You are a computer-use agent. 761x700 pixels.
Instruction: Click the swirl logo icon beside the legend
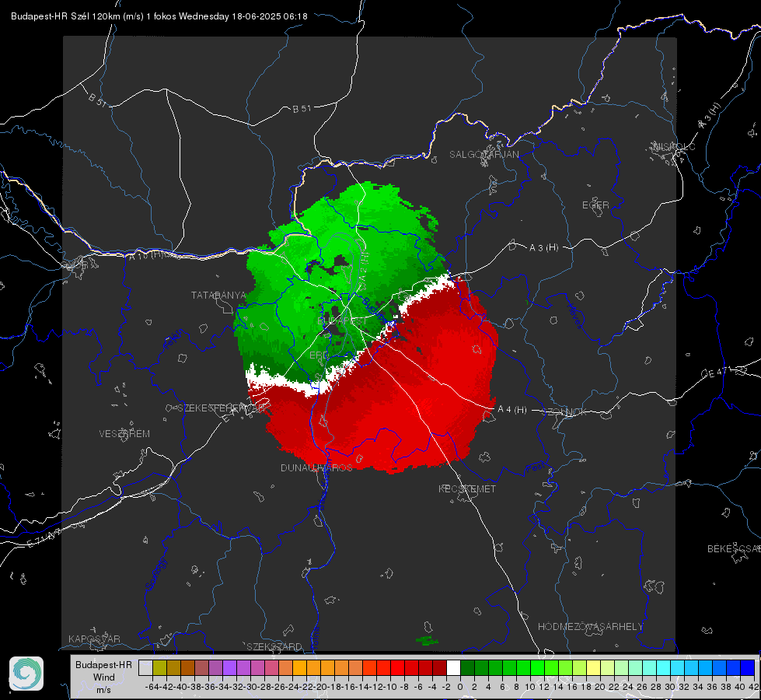click(x=26, y=674)
